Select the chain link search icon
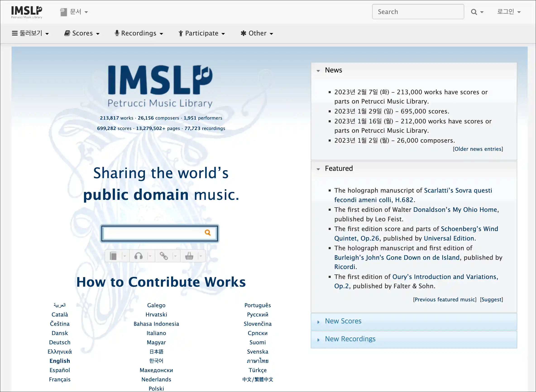Image resolution: width=536 pixels, height=392 pixels. click(x=164, y=256)
